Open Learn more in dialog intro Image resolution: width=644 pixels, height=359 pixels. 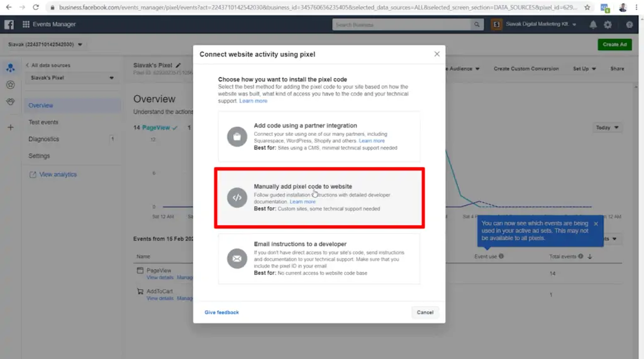pos(253,101)
